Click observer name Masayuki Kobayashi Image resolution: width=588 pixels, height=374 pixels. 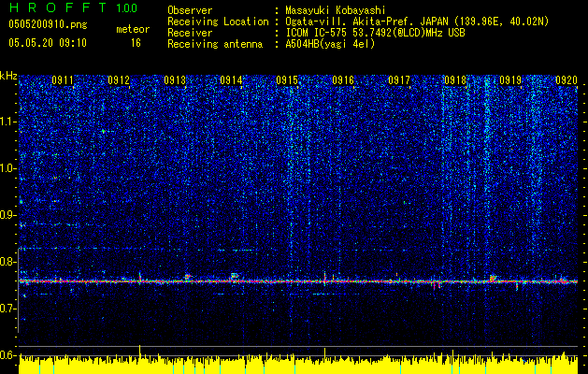tap(335, 10)
